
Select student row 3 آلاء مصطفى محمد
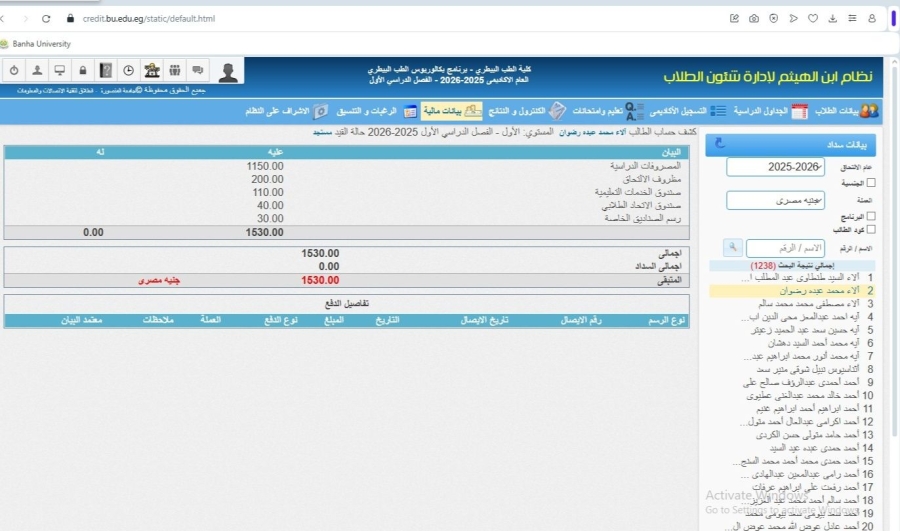click(x=792, y=304)
